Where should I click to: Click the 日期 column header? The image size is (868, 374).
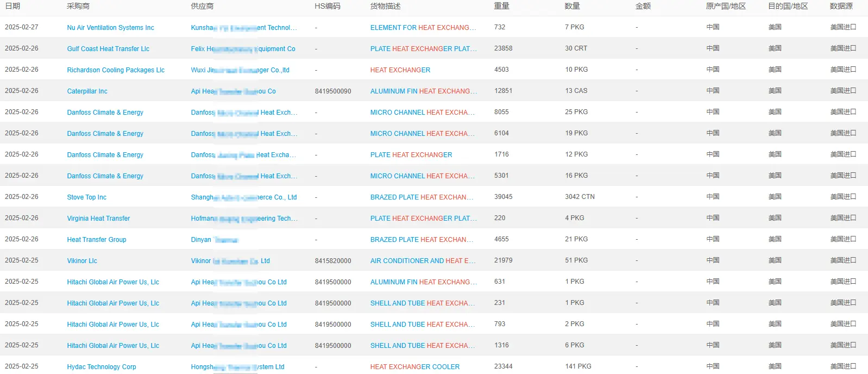point(12,6)
